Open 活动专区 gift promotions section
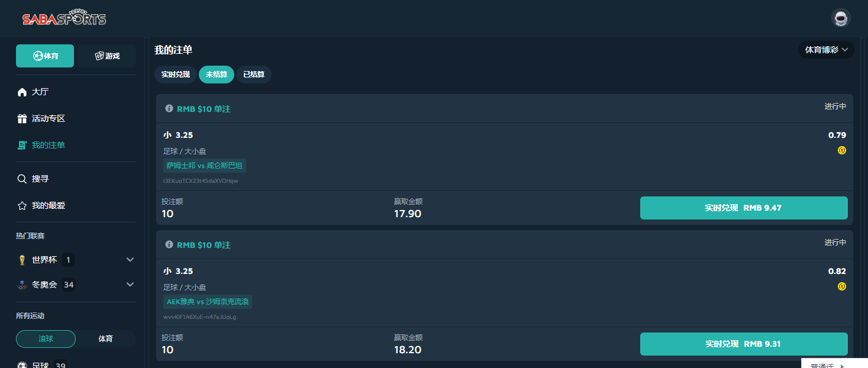The height and width of the screenshot is (368, 868). 48,119
